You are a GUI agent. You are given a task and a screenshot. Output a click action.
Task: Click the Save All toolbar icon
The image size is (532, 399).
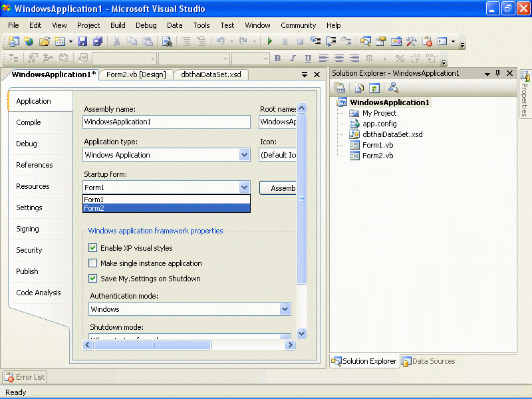98,41
